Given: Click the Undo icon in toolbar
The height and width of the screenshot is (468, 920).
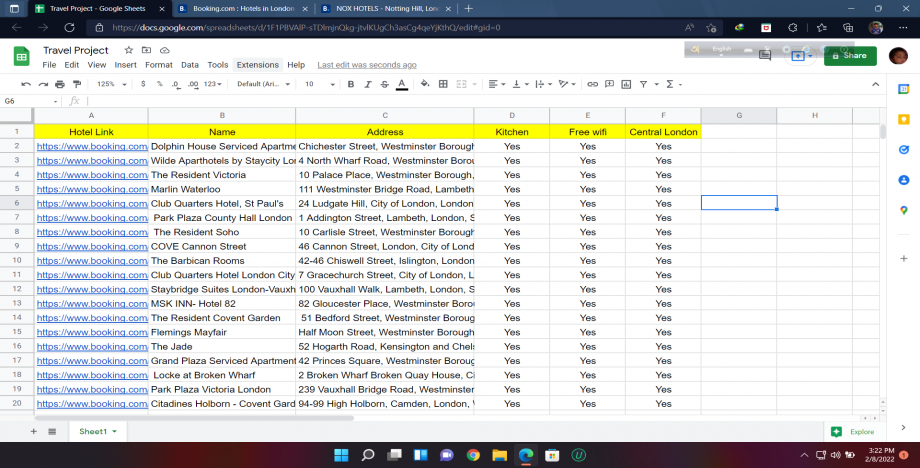Looking at the screenshot, I should click(26, 84).
